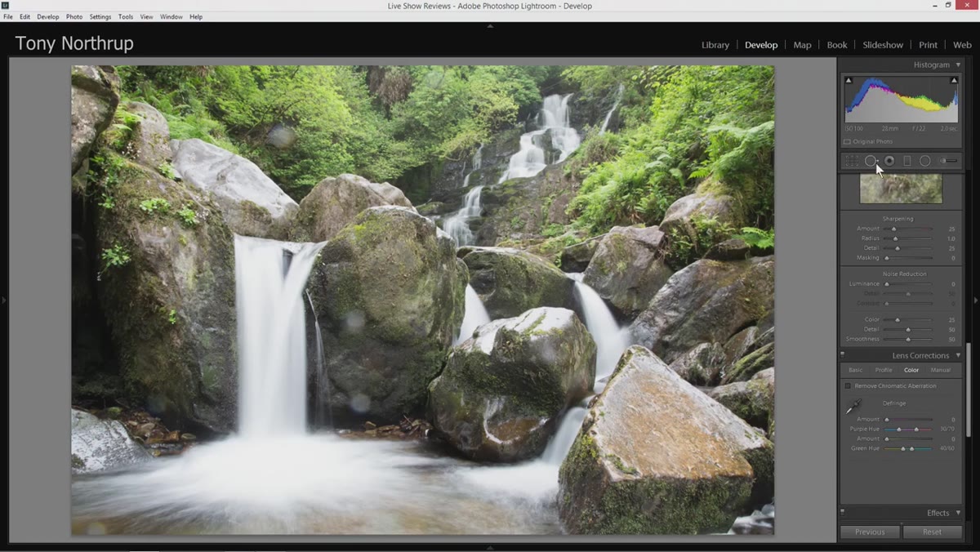The width and height of the screenshot is (980, 552).
Task: Collapse the Lens Corrections panel
Action: (958, 355)
